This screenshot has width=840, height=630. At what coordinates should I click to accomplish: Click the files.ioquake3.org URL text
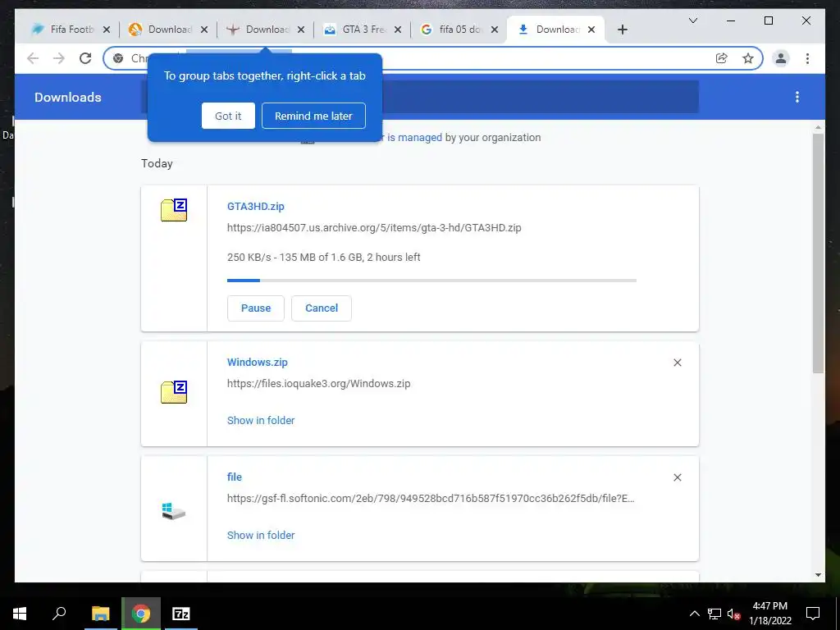coord(319,384)
